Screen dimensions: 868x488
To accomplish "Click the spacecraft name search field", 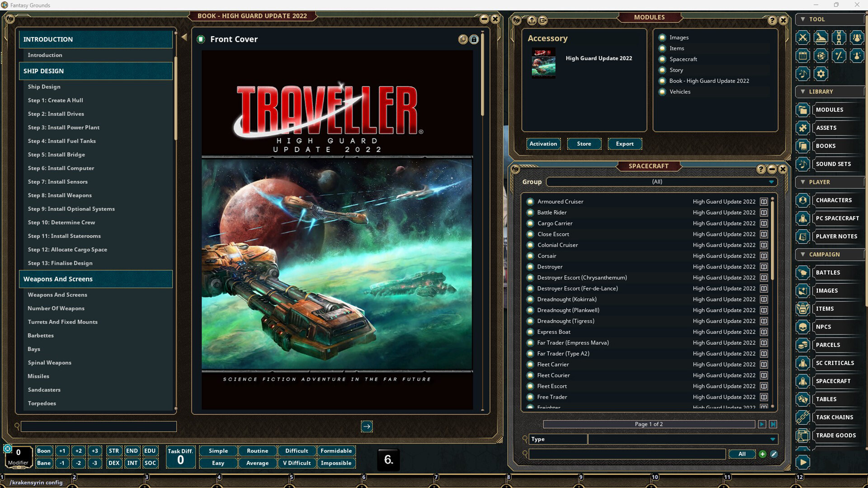I will [627, 454].
